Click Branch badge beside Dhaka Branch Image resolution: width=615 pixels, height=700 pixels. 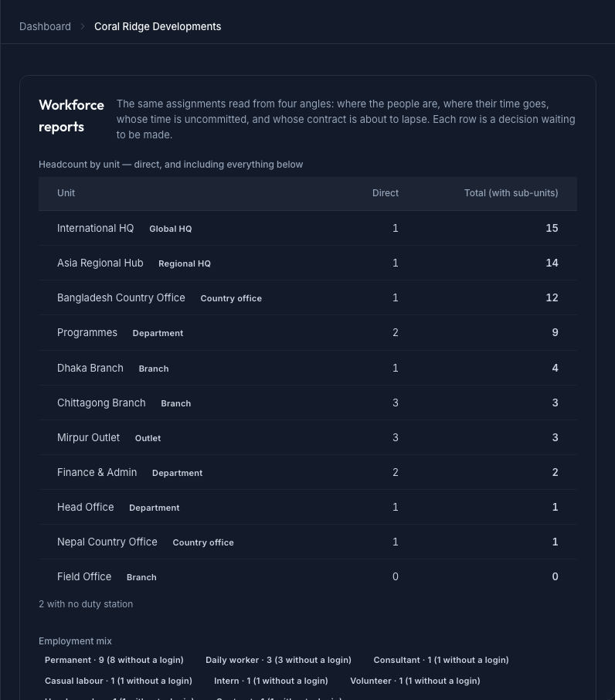(154, 369)
